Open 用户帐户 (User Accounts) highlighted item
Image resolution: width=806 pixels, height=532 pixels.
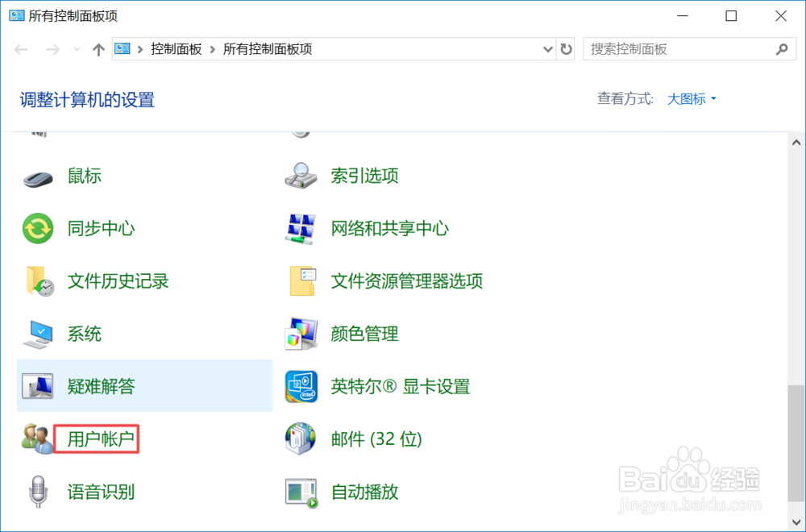point(100,438)
